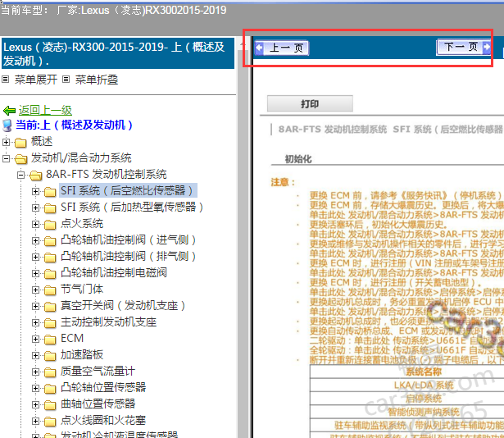Click the 上一页 previous page button
504x438 pixels.
coord(282,48)
